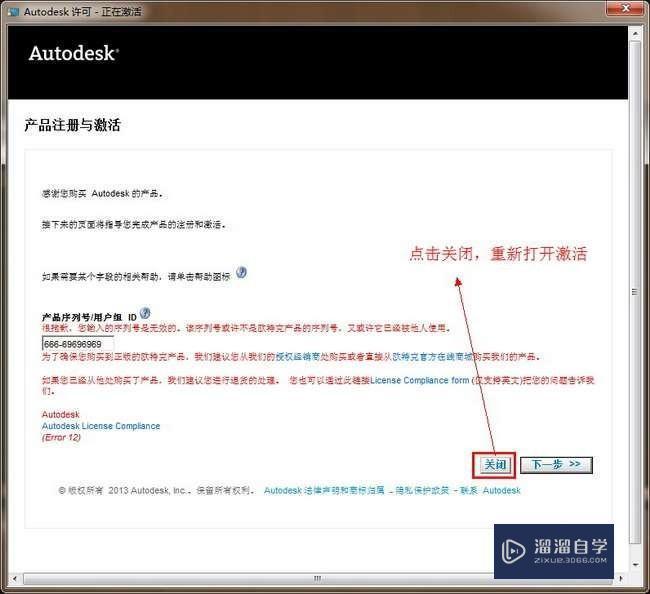Open the 联系 Autodesk footer link

point(490,490)
